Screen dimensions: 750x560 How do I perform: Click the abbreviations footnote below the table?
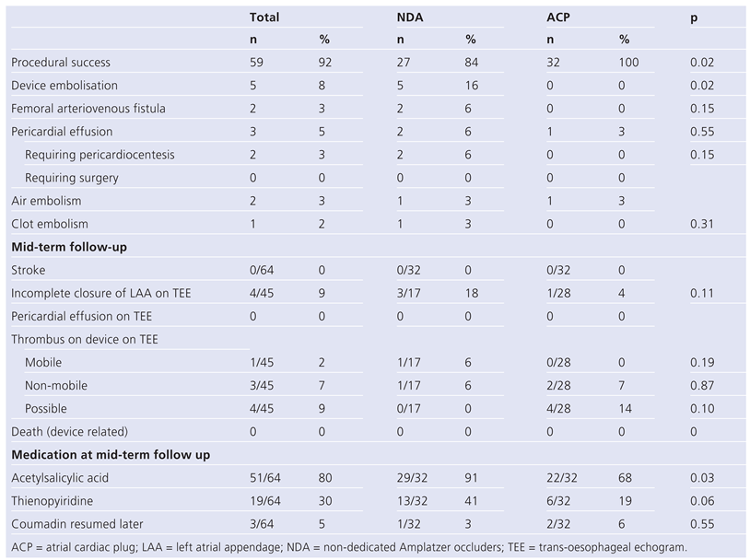click(348, 546)
